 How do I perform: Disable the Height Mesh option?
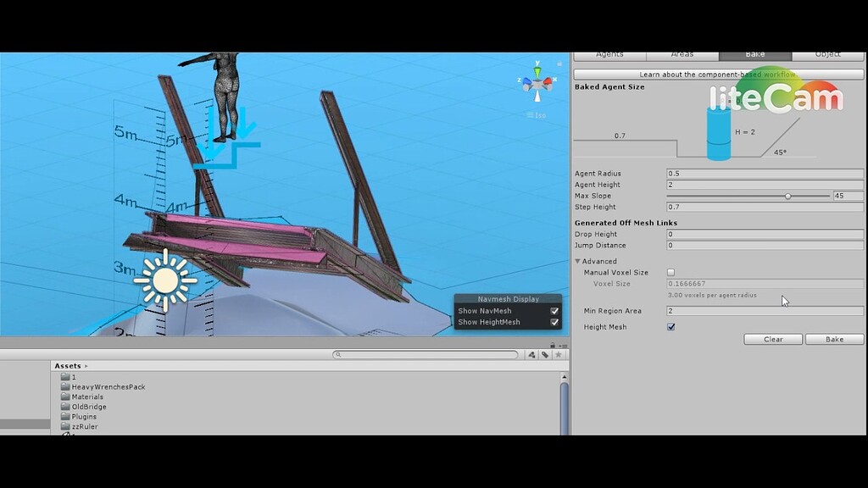pyautogui.click(x=670, y=326)
